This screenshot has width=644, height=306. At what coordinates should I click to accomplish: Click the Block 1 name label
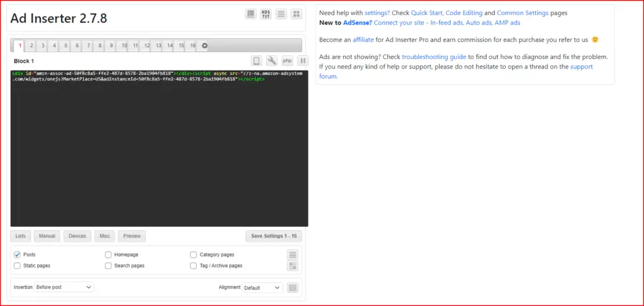point(24,61)
